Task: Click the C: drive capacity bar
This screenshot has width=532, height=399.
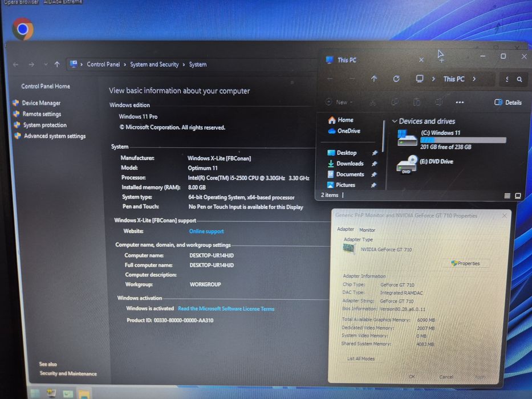Action: click(x=463, y=140)
